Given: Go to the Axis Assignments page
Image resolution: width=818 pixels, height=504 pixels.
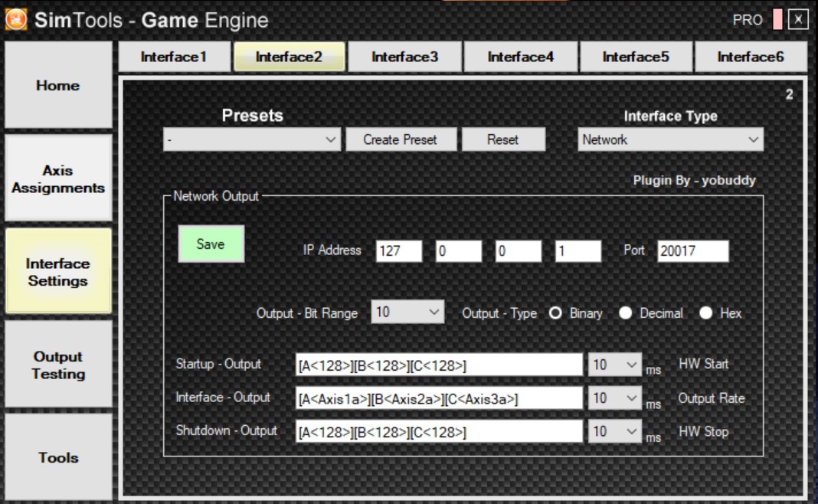Looking at the screenshot, I should click(58, 178).
